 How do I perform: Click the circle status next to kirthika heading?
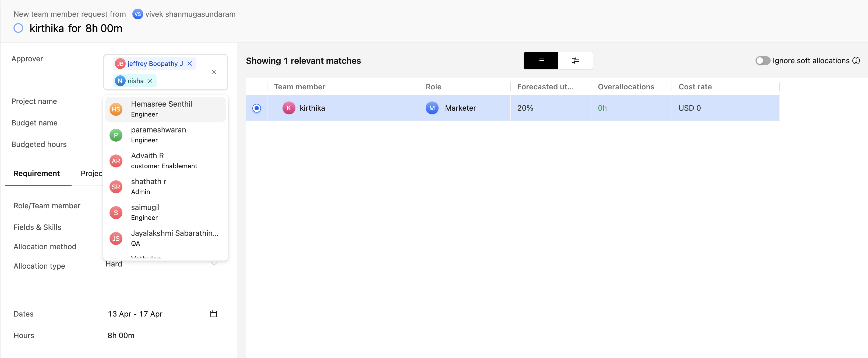pos(18,28)
